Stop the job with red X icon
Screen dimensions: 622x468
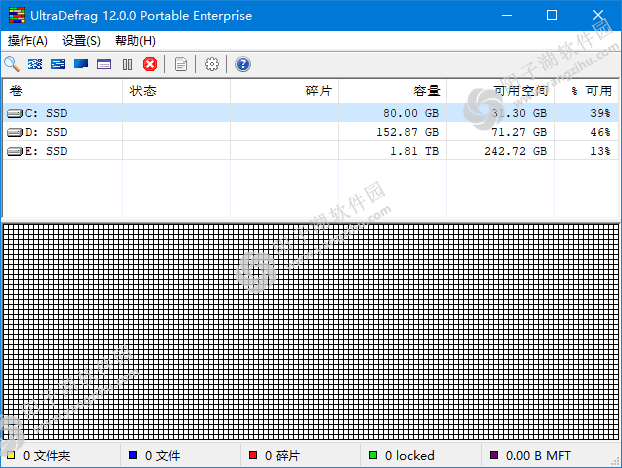coord(150,64)
